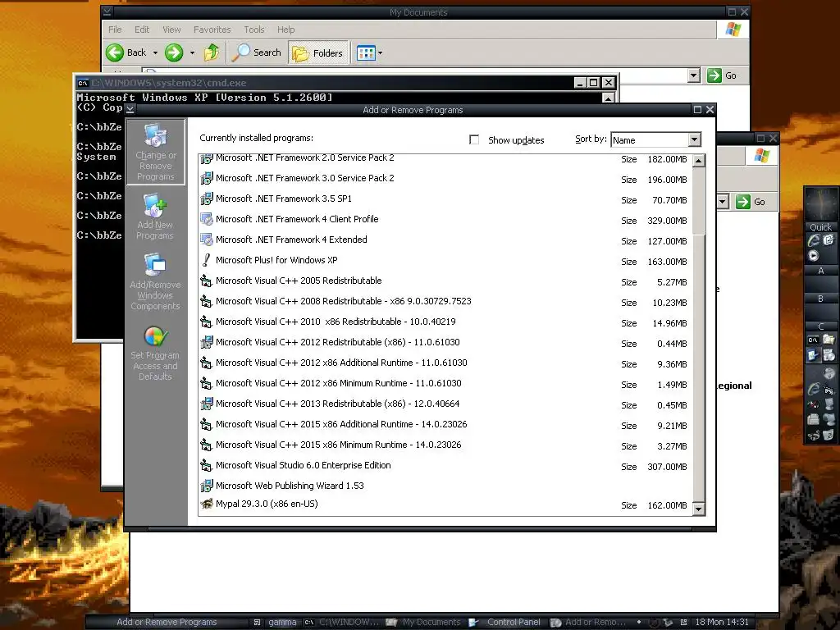
Task: Select Visual C++ 2013 Redistributable (x86) entry
Action: 445,404
